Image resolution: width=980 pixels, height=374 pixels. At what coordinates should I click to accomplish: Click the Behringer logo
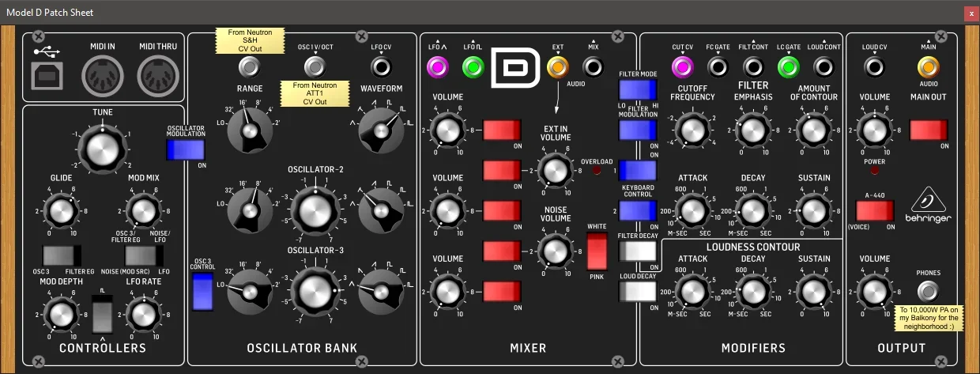point(929,205)
